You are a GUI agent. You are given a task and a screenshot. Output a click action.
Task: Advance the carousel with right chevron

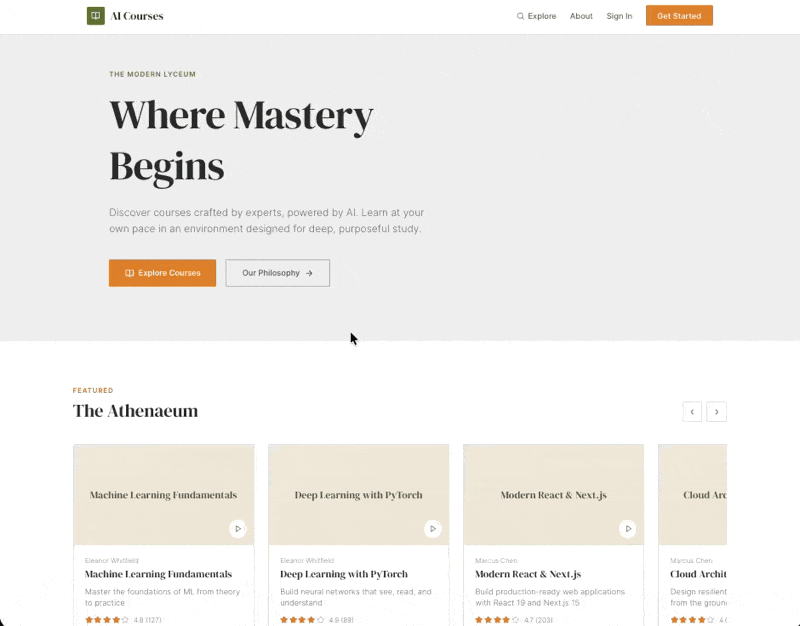pos(716,412)
